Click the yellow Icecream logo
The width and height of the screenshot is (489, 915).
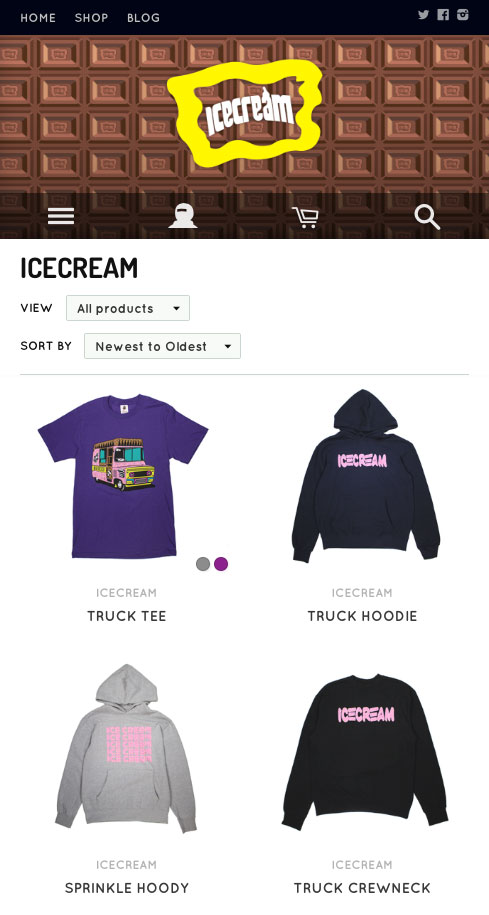(245, 113)
